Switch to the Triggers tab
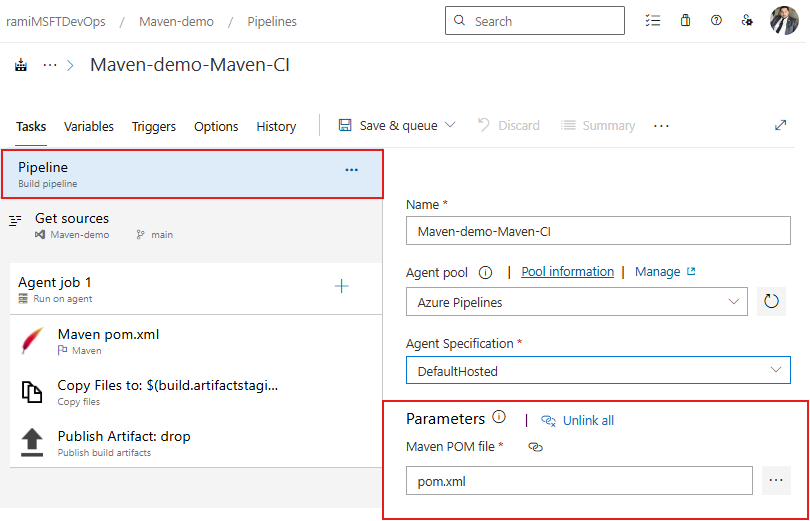The width and height of the screenshot is (810, 521). click(x=153, y=127)
